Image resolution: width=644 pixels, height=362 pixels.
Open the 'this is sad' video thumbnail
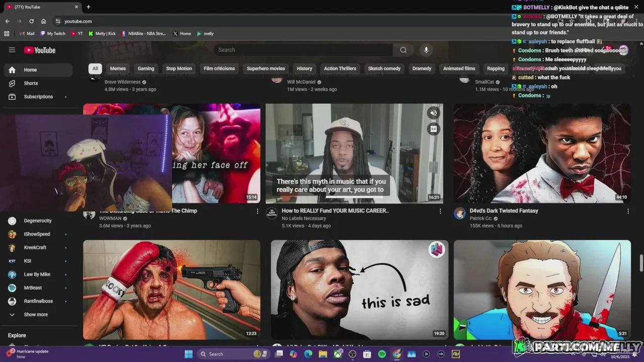click(359, 290)
